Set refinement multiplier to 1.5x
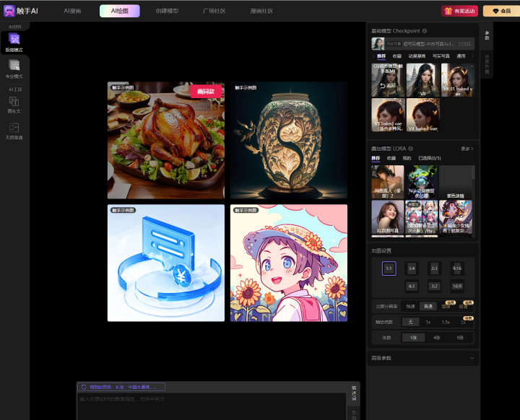The width and height of the screenshot is (520, 420). point(446,322)
